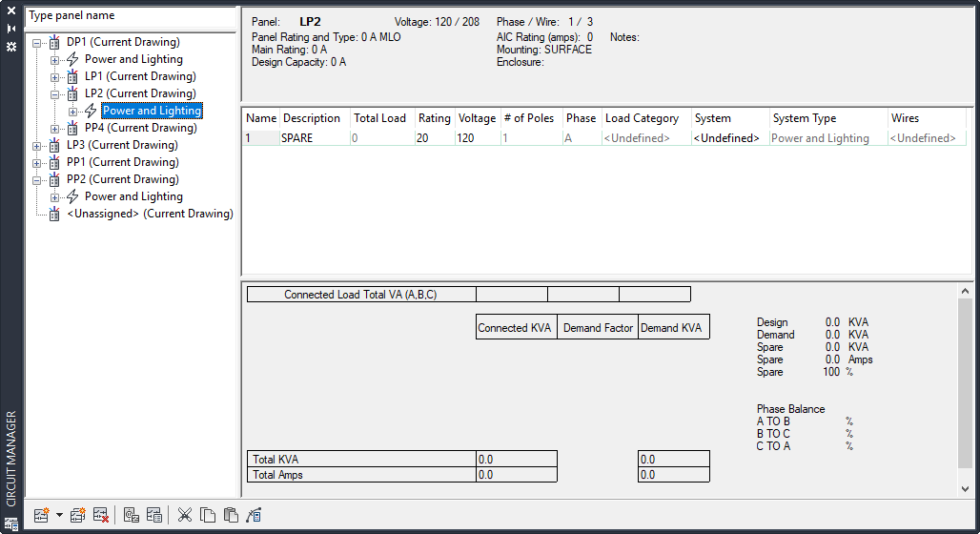Click the circuit Name cell showing 1
Viewport: 980px width, 534px height.
[x=260, y=138]
